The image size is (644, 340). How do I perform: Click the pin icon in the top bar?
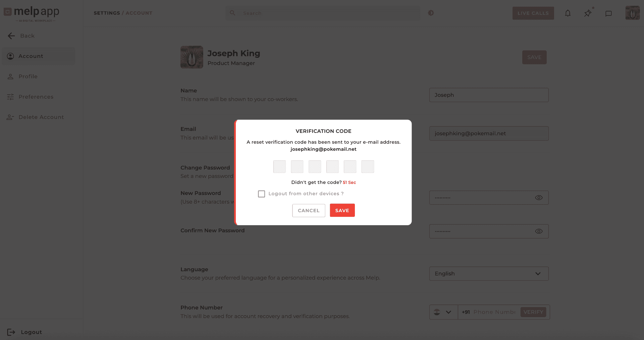click(x=588, y=13)
